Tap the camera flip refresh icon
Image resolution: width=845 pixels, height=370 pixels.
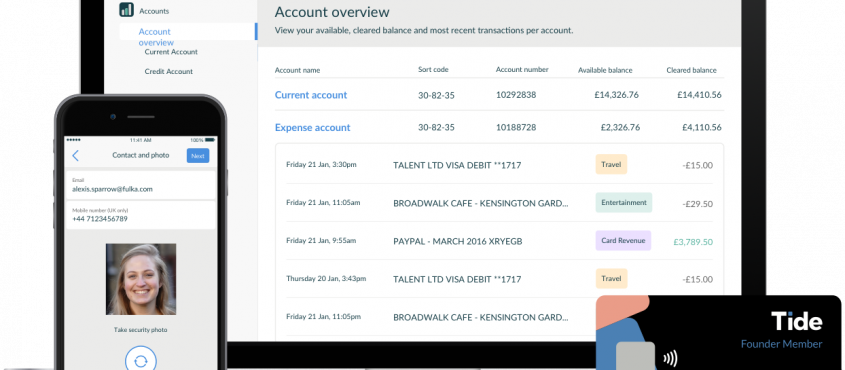141,360
